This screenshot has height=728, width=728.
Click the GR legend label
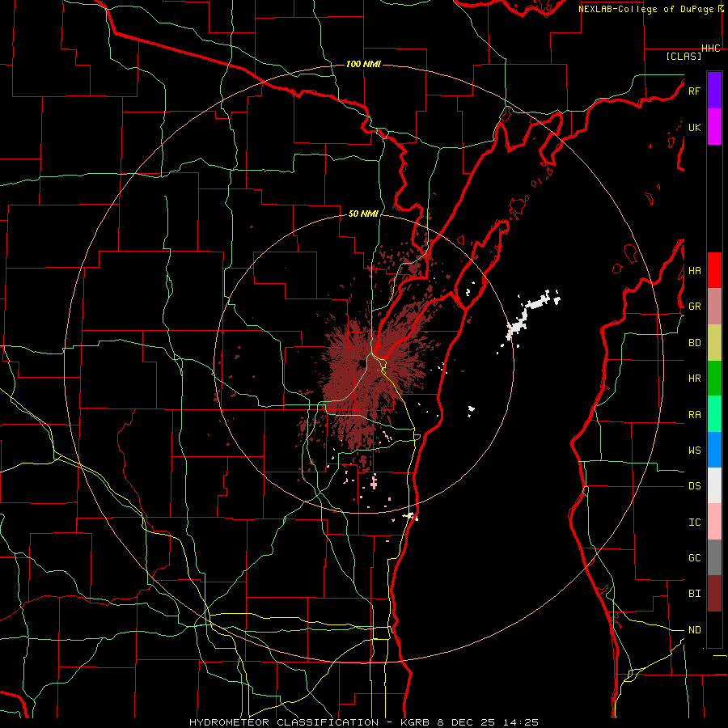coord(694,307)
